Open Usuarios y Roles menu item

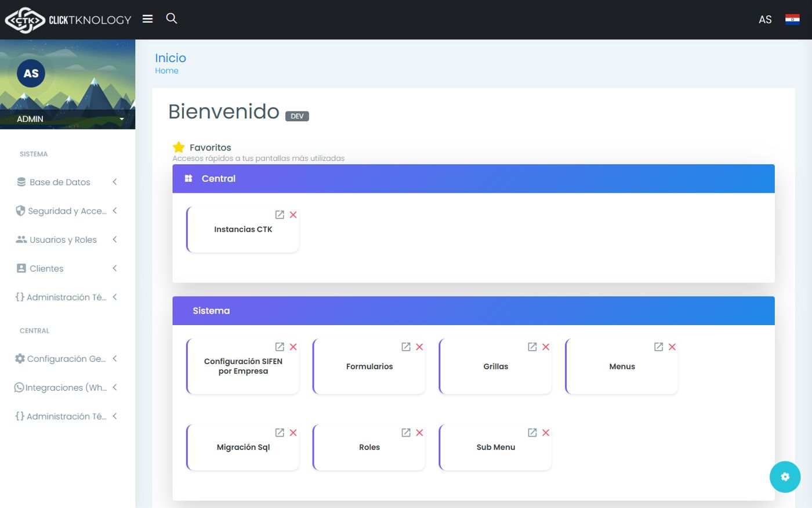click(67, 239)
